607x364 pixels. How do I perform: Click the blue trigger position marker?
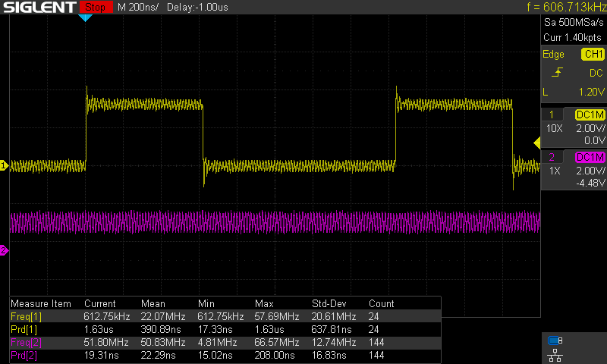click(x=85, y=17)
